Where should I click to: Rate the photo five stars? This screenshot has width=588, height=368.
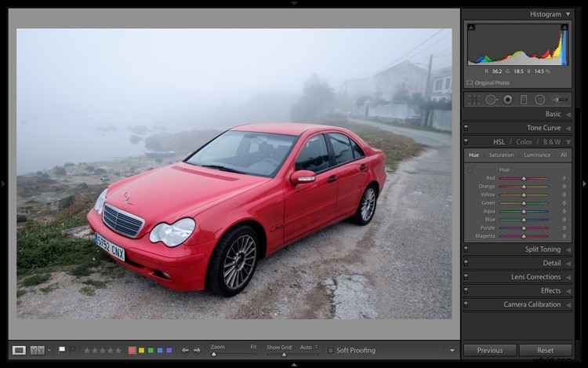click(x=118, y=351)
